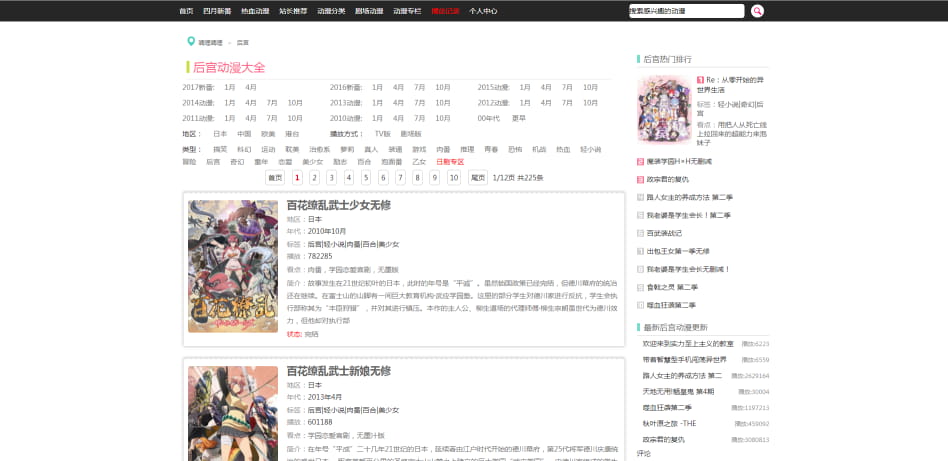Screen dimensions: 948x461
Task: Click the magnifier search icon in header
Action: click(x=757, y=11)
